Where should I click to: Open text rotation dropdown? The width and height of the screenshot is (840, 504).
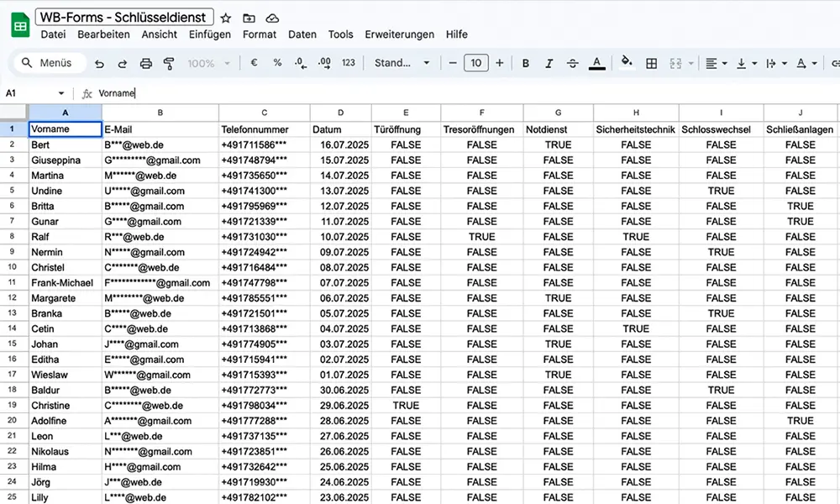coord(806,63)
